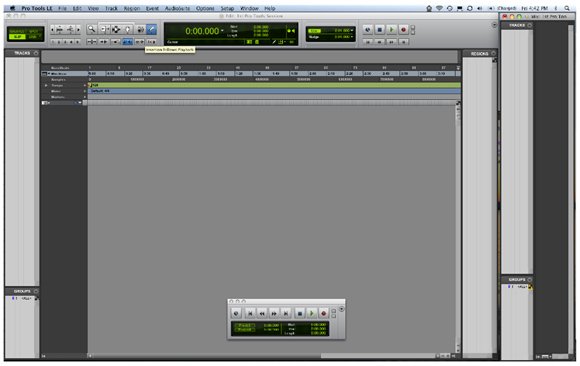Viewport: 580px width, 366px height.
Task: Select zoom preset 1 button
Action: point(53,42)
